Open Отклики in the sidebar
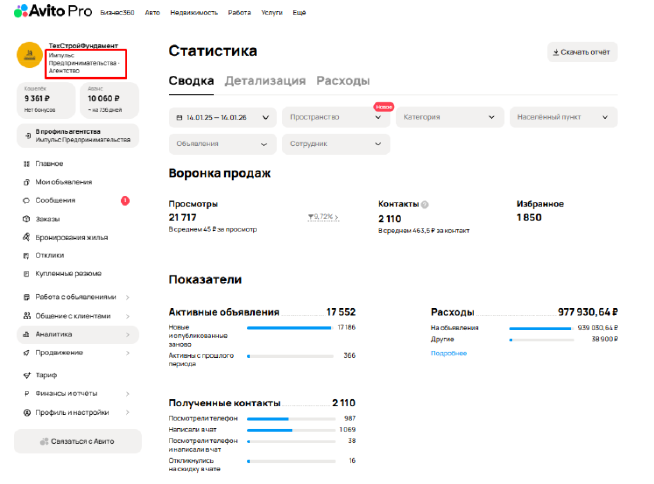Screen dimensions: 654x484 pos(50,255)
